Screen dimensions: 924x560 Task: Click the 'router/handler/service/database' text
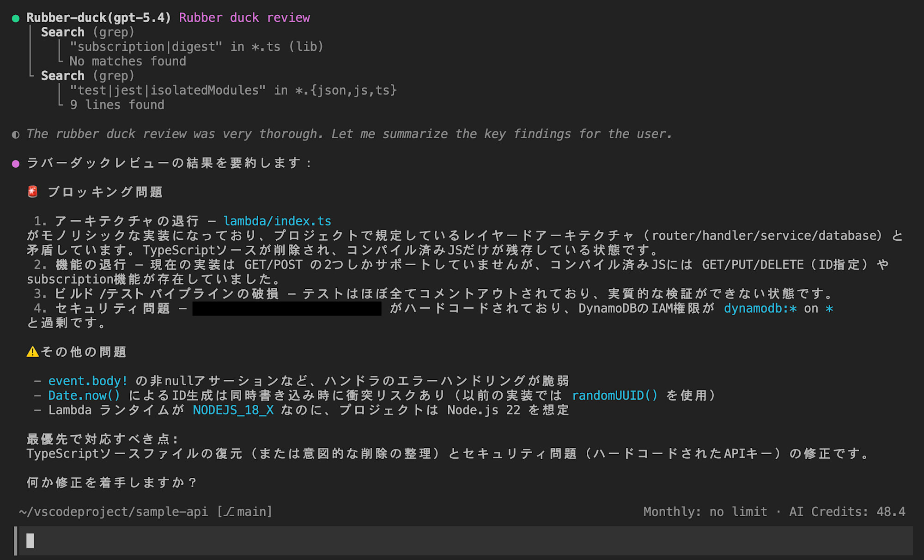click(x=764, y=236)
